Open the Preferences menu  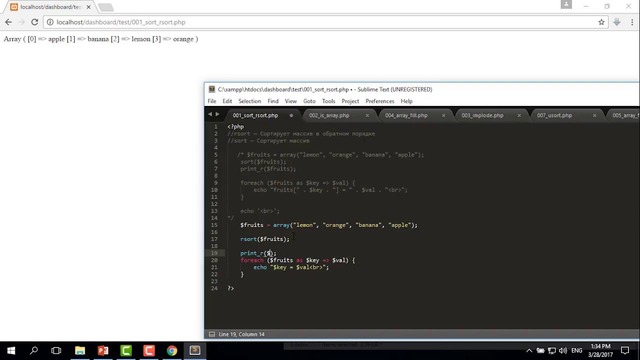click(380, 101)
